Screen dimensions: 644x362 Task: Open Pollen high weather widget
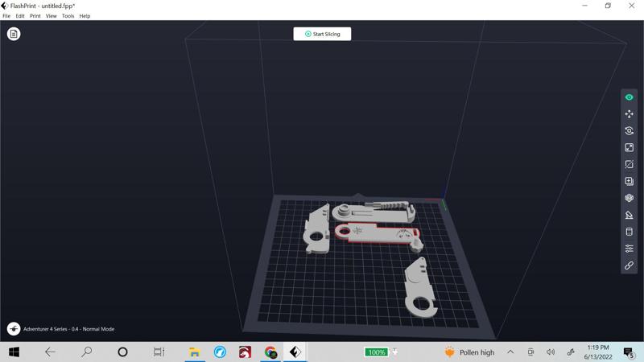pyautogui.click(x=469, y=352)
